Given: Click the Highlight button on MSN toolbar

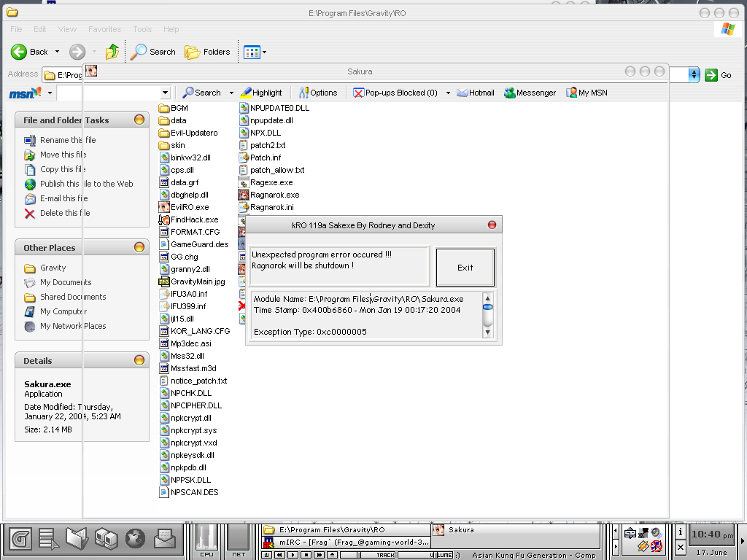Looking at the screenshot, I should (261, 93).
